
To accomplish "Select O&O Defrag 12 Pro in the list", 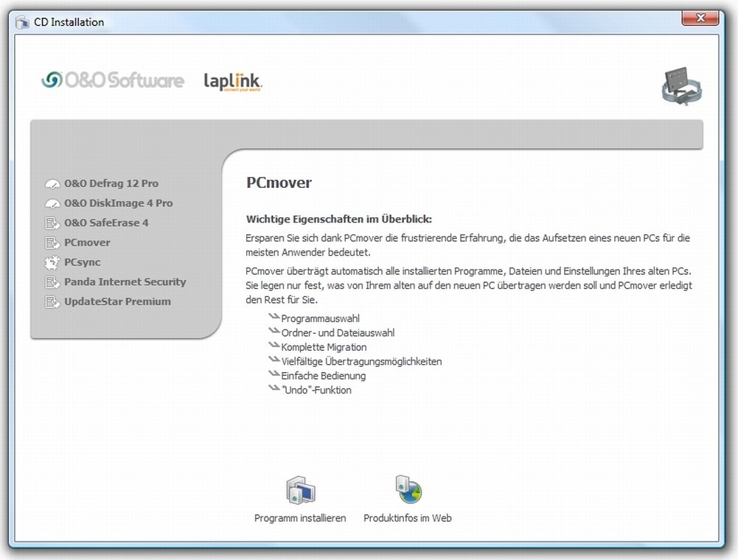I will pos(111,183).
